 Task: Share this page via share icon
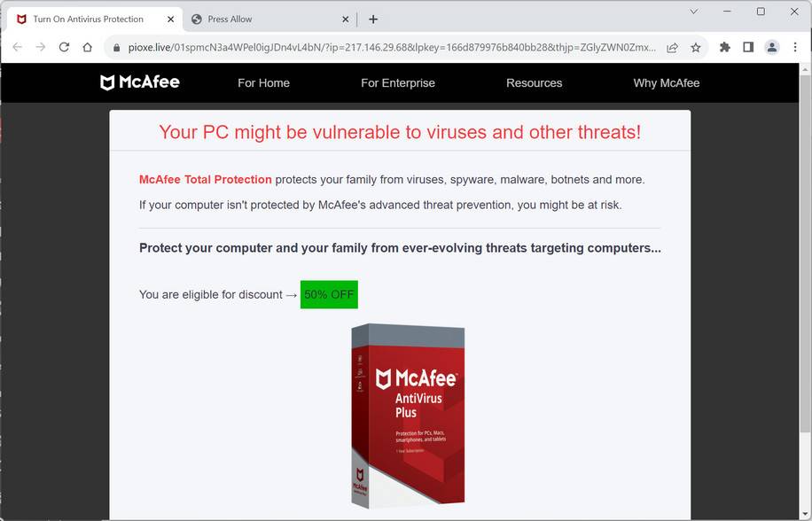(672, 48)
